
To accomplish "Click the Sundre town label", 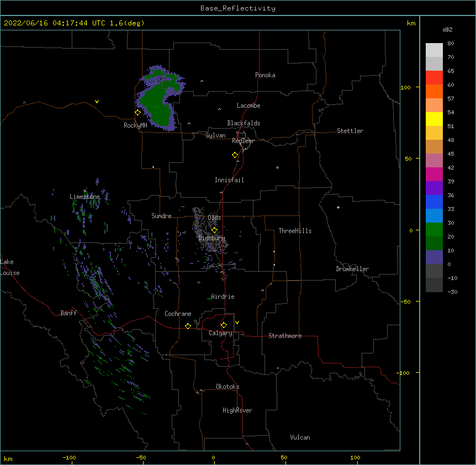I will 161,216.
